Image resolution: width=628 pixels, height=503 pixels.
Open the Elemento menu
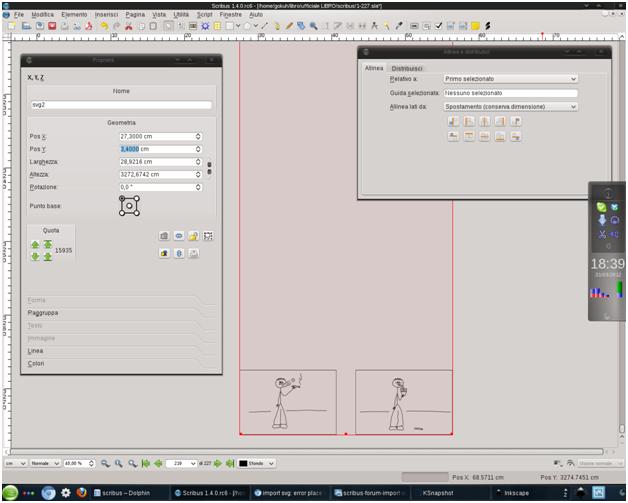click(x=74, y=14)
